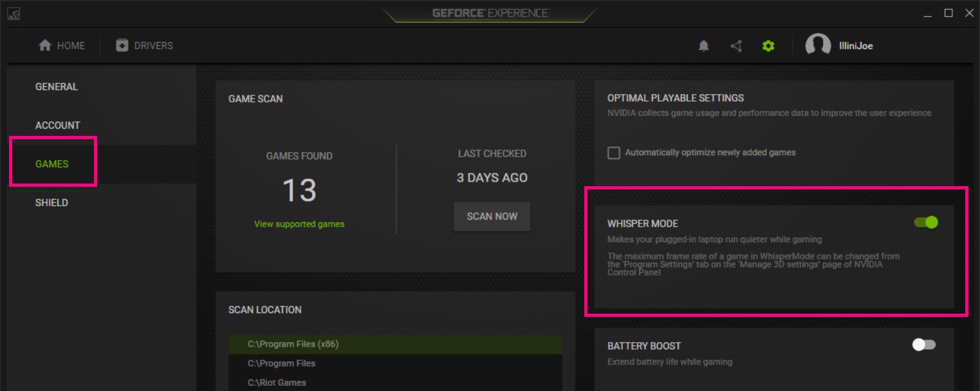980x391 pixels.
Task: Select the General settings section
Action: 57,87
